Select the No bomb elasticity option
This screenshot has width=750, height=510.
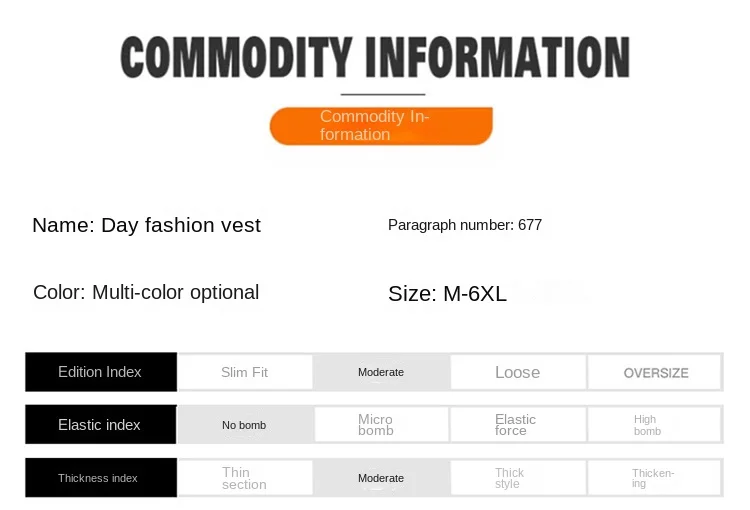245,425
